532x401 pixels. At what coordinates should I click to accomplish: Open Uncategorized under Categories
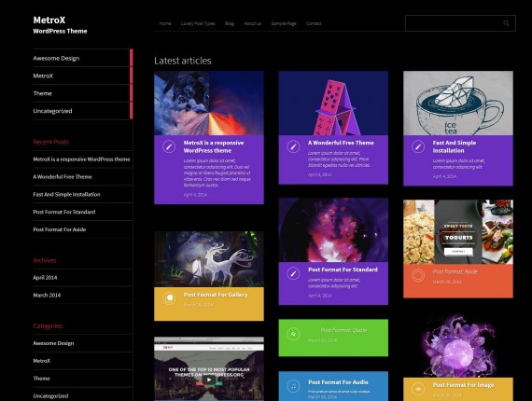[50, 396]
